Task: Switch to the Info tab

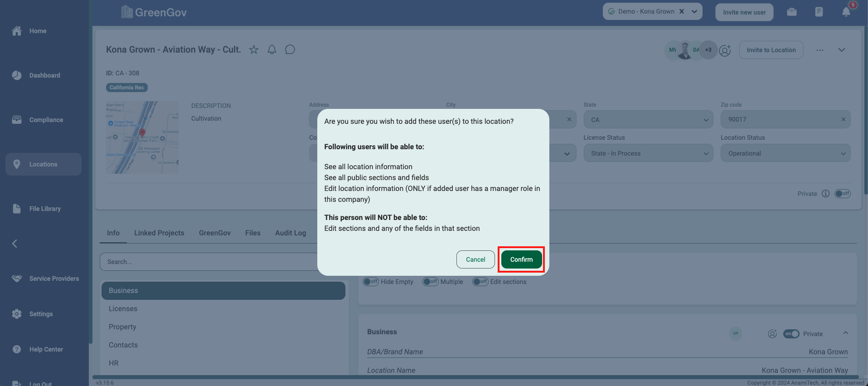Action: click(113, 233)
